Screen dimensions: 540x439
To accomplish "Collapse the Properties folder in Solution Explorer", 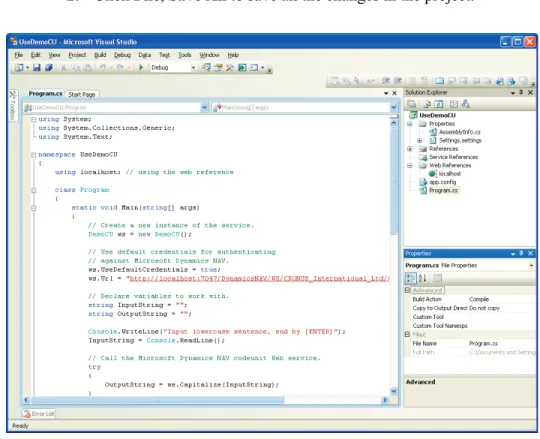I will [410, 124].
